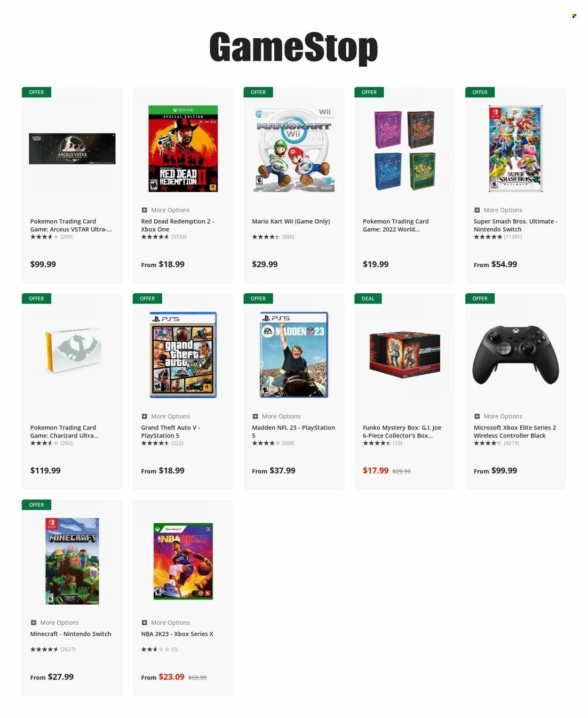Open the Red Dead Redemption II cover image
Viewport: 588px width, 718px height.
click(183, 149)
